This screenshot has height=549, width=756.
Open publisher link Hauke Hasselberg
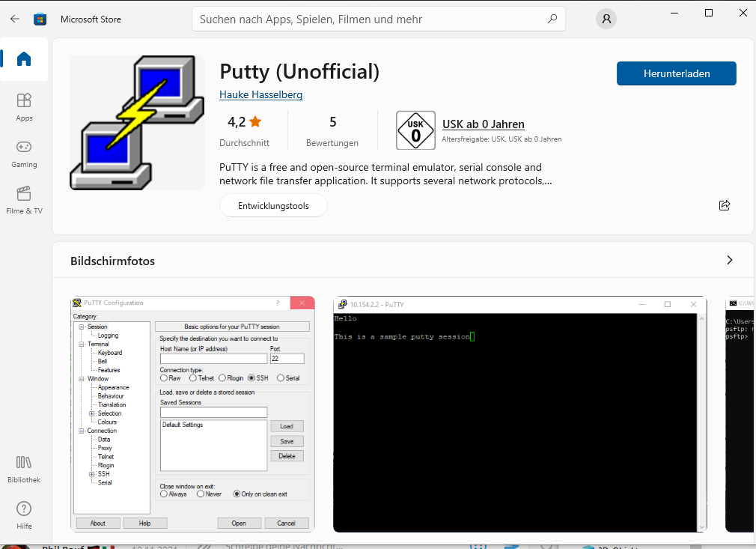[260, 94]
